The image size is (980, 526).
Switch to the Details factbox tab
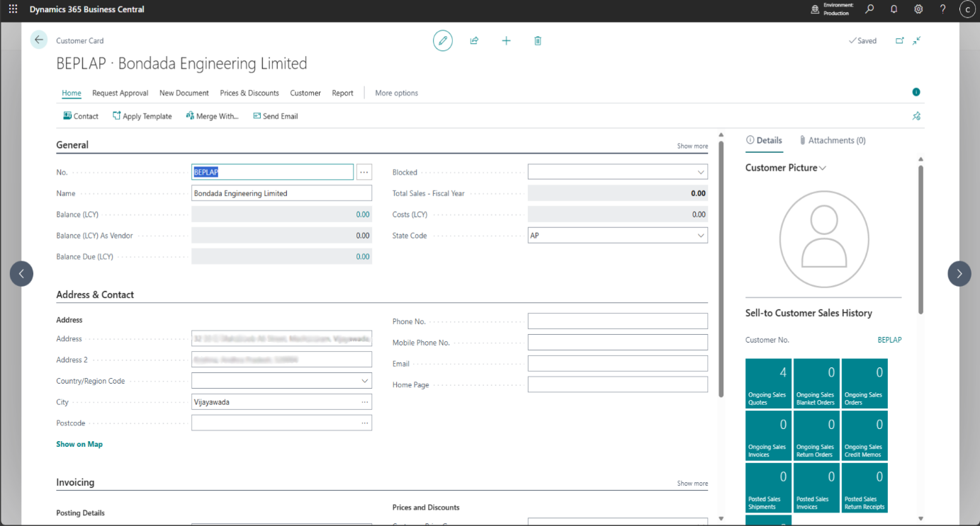click(x=765, y=140)
